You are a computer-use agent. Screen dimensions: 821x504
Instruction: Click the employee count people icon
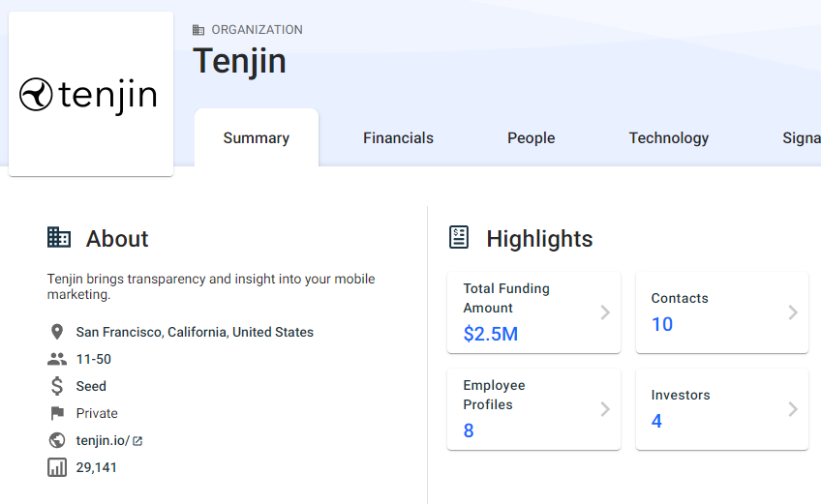(57, 359)
